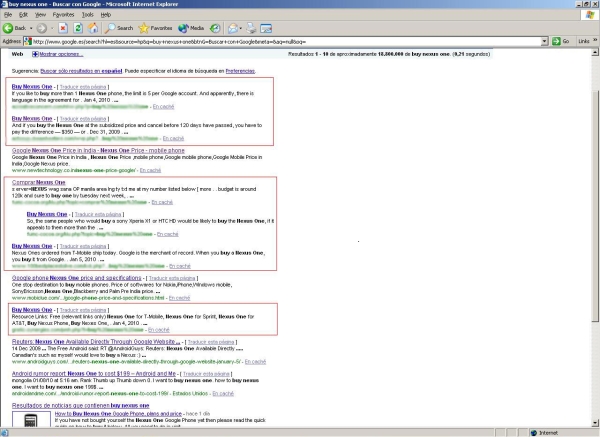Click the vertical scrollbar down arrow
The height and width of the screenshot is (437, 600).
click(595, 422)
